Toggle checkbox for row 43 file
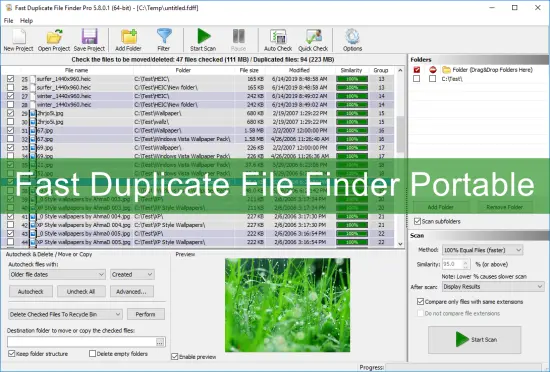 tap(11, 233)
